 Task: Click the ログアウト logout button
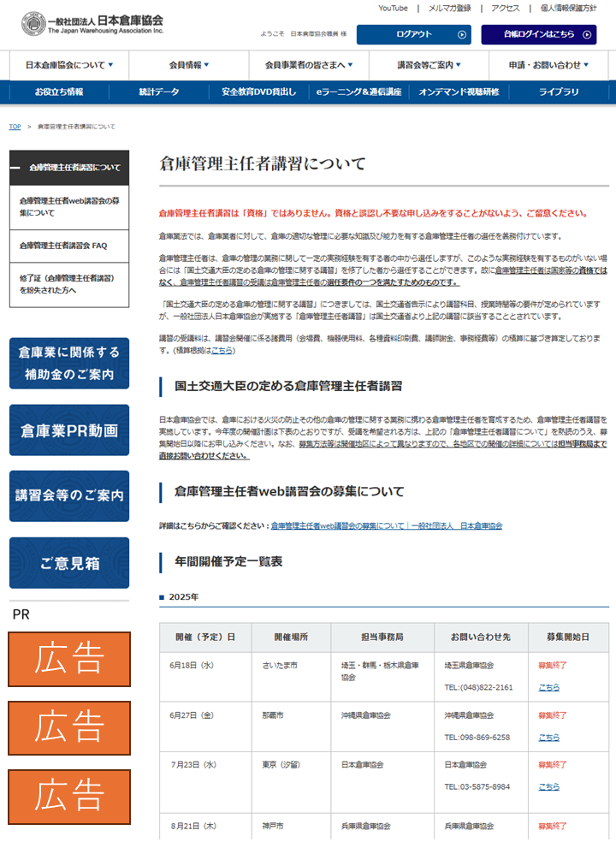point(413,34)
